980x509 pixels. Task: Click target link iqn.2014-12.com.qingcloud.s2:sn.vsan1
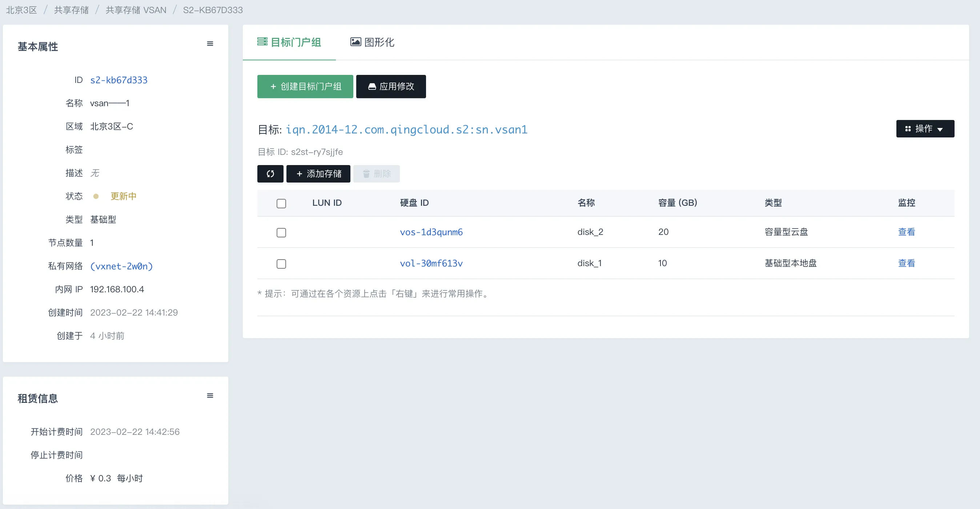click(407, 130)
